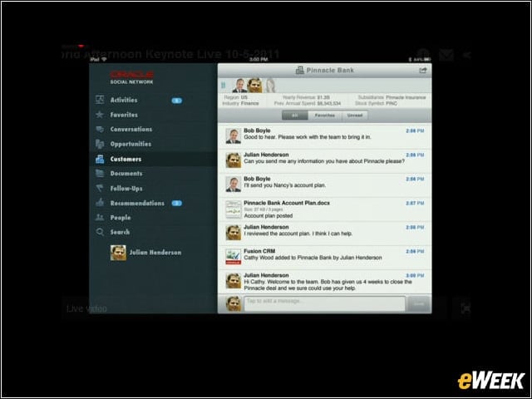Click the share icon in background video page
Screen dimensions: 532x399
[467, 55]
